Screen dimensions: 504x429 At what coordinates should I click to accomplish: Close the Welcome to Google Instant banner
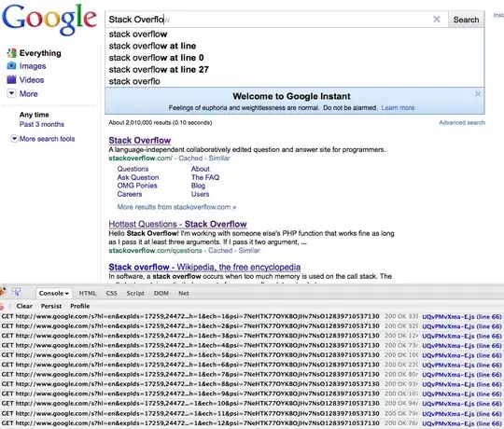click(x=478, y=94)
